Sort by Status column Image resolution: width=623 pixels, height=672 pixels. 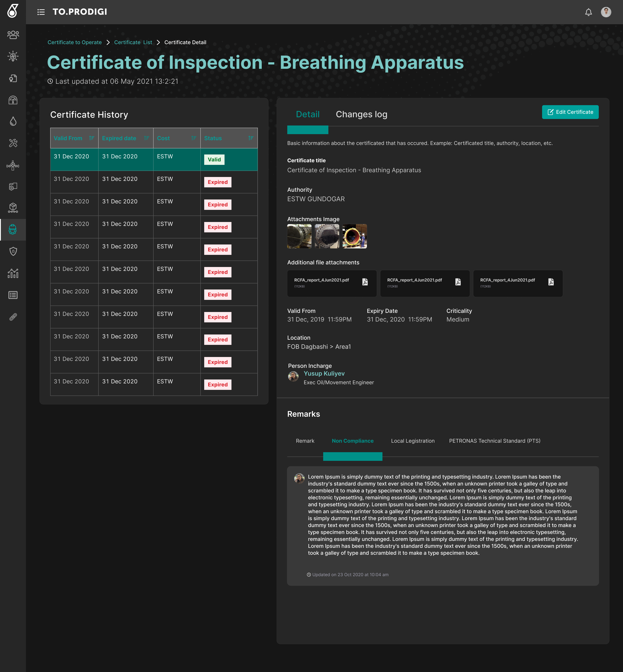click(251, 138)
